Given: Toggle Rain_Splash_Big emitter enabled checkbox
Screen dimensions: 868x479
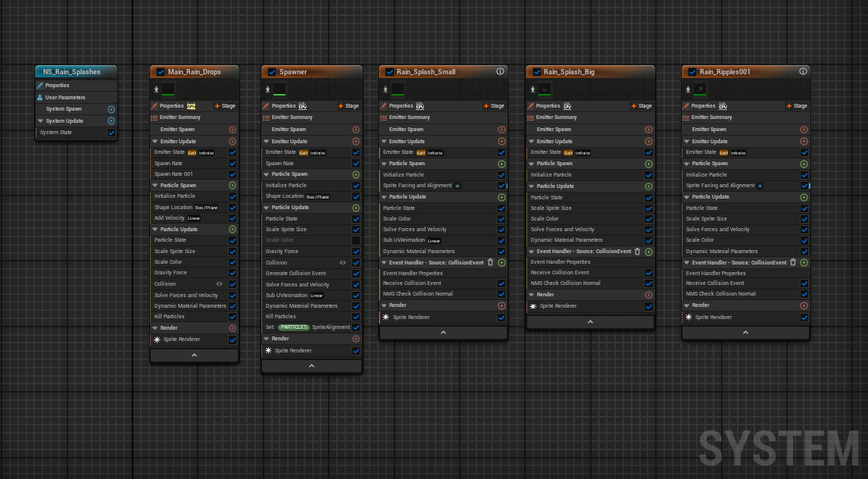Looking at the screenshot, I should [x=536, y=72].
